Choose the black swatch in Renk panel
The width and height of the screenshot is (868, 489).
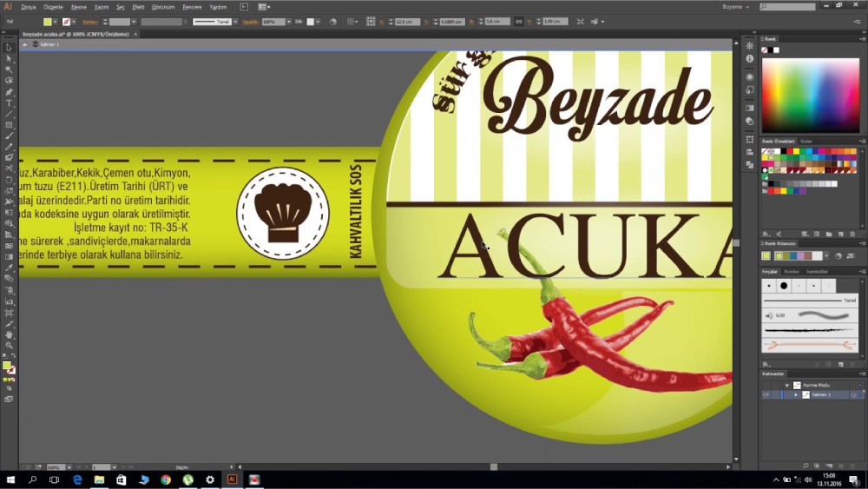tap(771, 50)
